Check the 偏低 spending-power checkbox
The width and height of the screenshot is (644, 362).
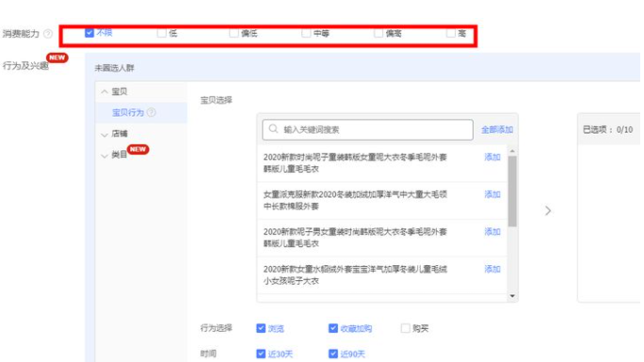pyautogui.click(x=233, y=33)
